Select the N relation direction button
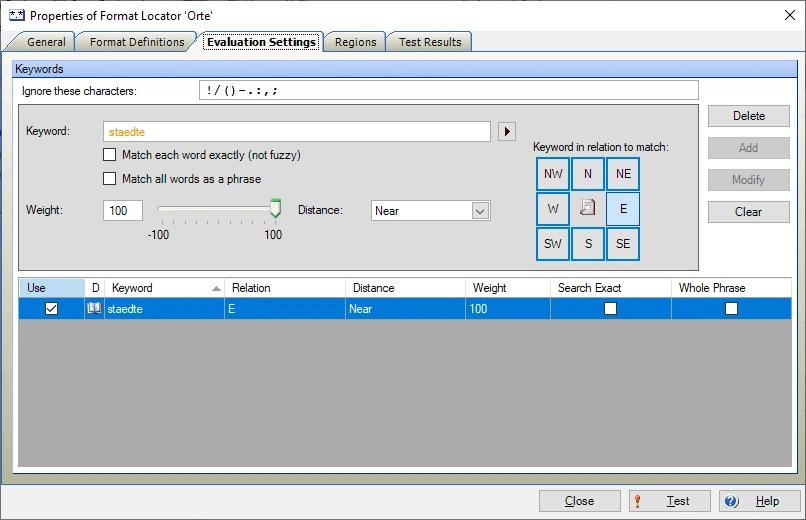This screenshot has width=806, height=520. point(588,174)
